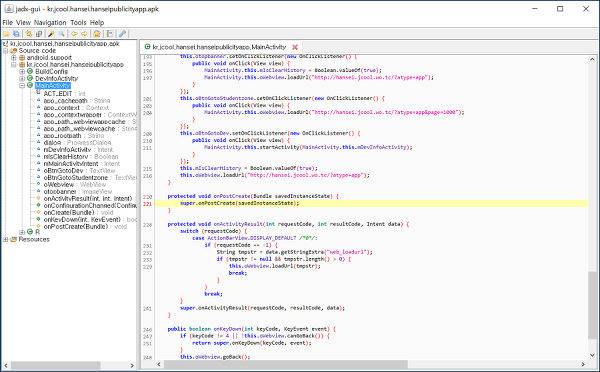Click highlighted super.onPostCreate code line

coord(371,203)
